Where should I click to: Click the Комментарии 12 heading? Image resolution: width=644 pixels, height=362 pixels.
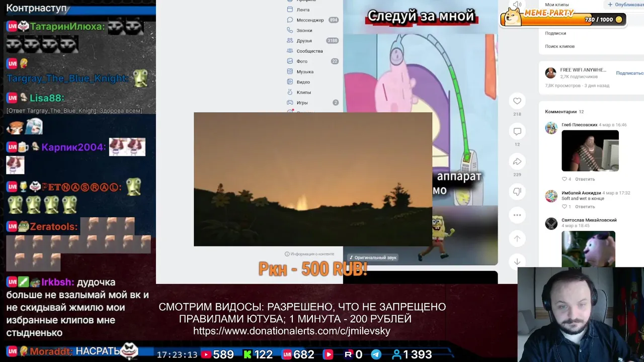[x=565, y=112]
